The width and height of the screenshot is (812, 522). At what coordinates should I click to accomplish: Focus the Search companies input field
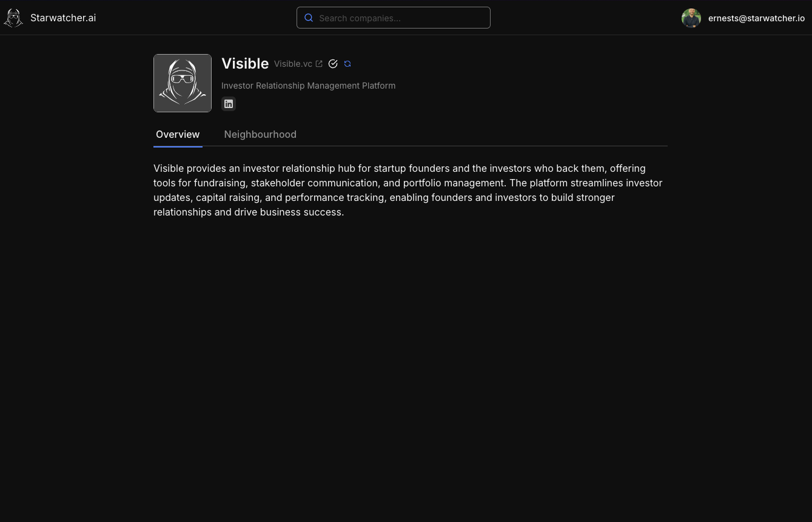[394, 18]
